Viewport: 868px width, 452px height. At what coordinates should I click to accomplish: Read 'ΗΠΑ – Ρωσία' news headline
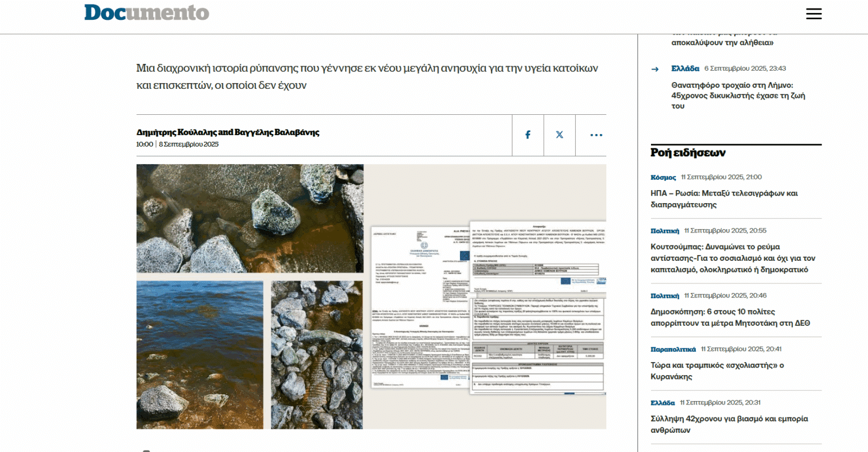click(723, 199)
